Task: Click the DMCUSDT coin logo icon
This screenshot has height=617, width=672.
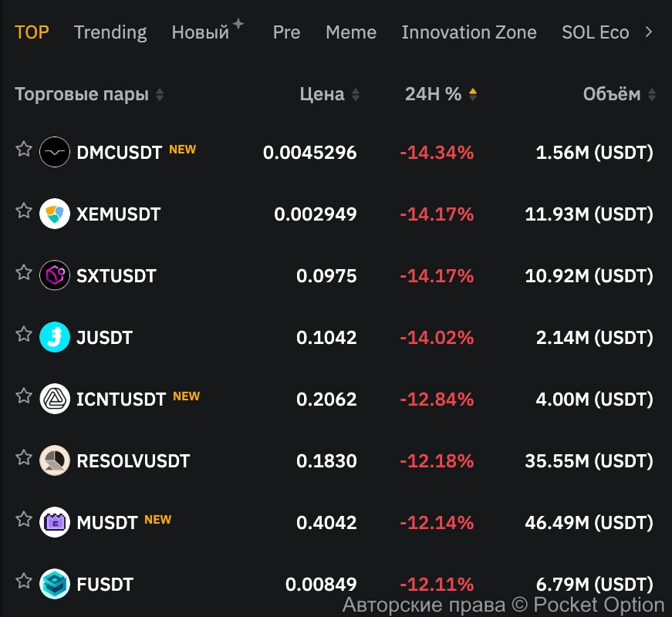Action: 55,152
